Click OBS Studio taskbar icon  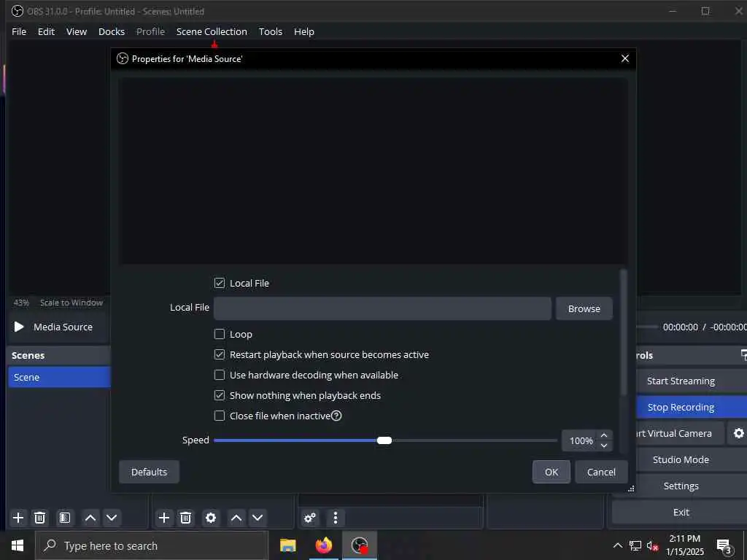pyautogui.click(x=360, y=545)
